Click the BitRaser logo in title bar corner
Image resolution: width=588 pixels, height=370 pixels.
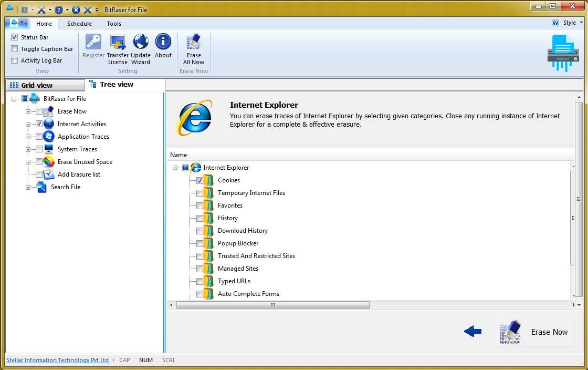point(10,8)
